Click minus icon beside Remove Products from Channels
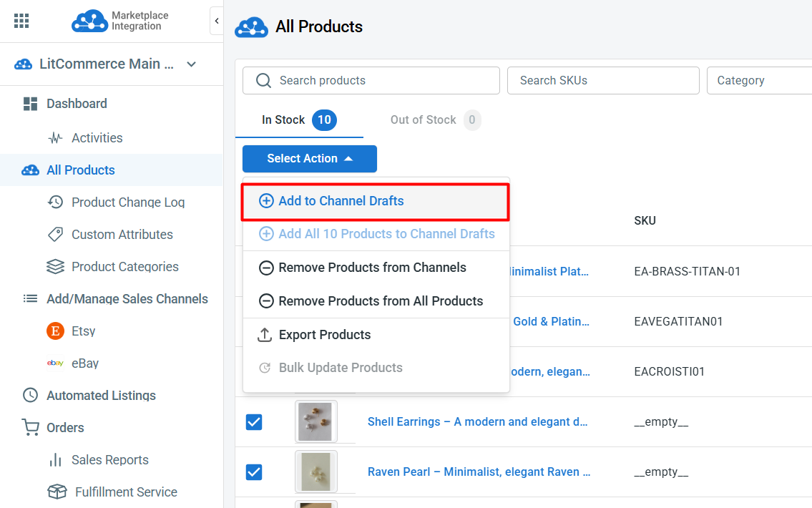Screen dimensions: 812x508 coord(266,268)
